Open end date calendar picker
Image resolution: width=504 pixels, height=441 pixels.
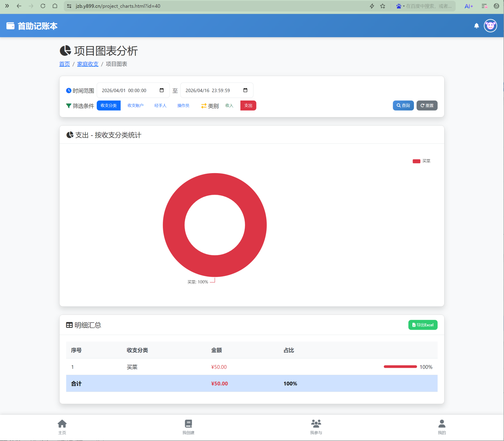pyautogui.click(x=245, y=90)
